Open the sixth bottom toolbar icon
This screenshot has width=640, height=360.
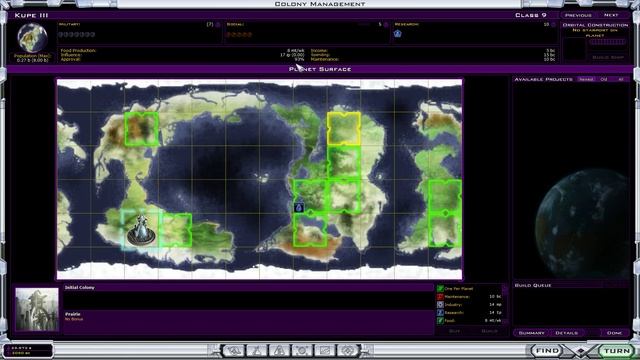(x=348, y=351)
